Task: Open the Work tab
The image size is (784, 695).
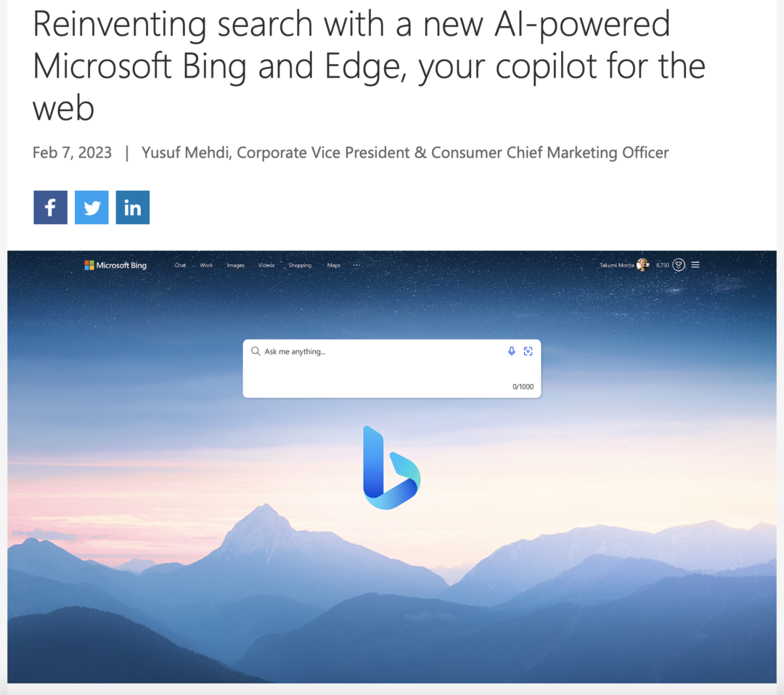Action: [x=206, y=266]
